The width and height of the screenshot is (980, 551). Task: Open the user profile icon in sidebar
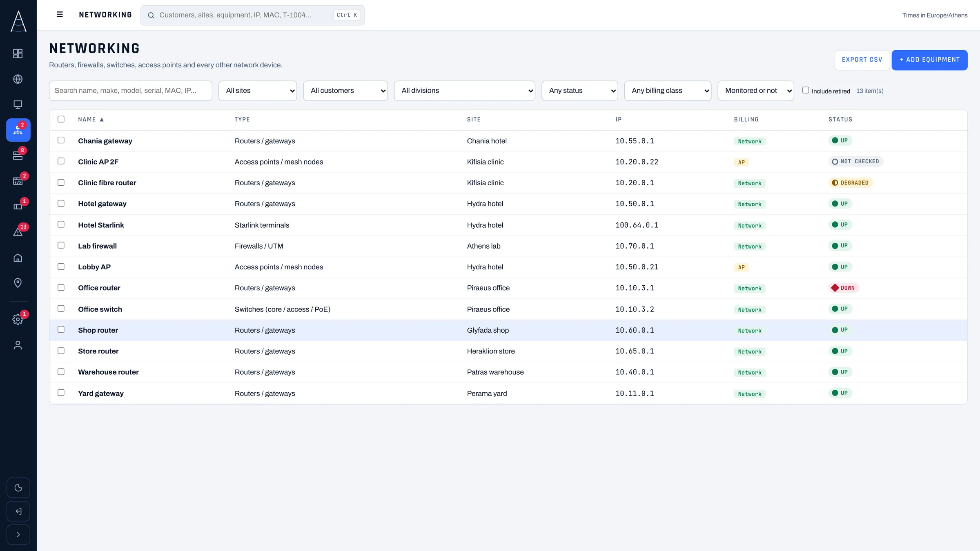[18, 345]
